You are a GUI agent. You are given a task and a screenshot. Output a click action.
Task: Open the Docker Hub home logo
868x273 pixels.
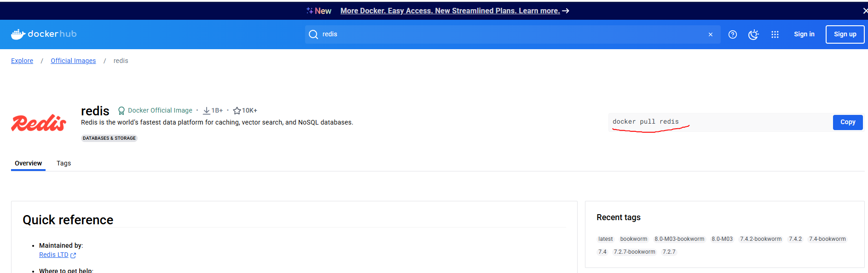44,34
